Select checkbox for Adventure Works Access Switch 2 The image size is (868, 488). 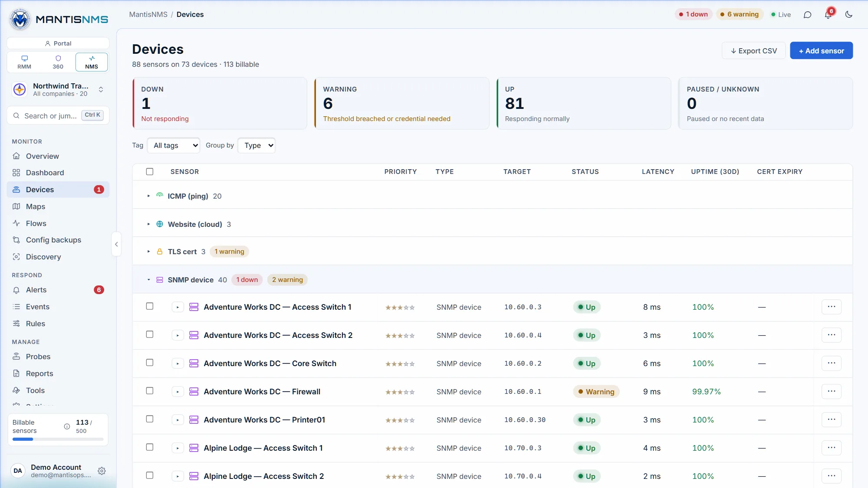(150, 334)
